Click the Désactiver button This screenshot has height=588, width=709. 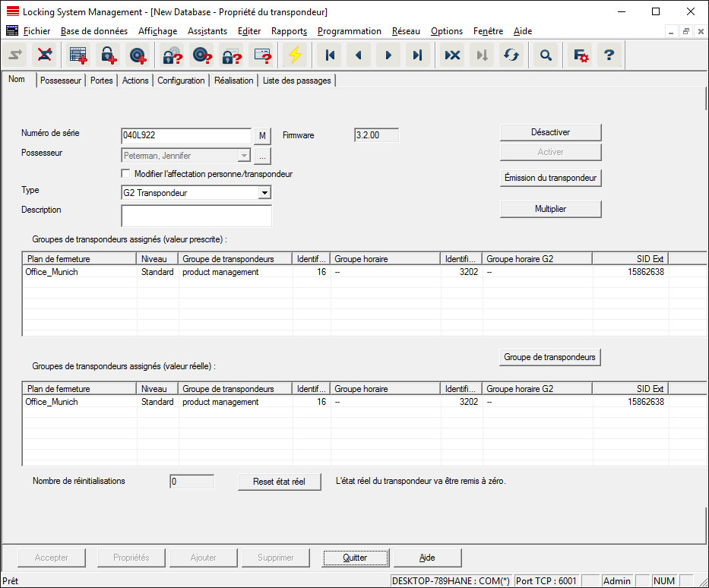[x=550, y=132]
